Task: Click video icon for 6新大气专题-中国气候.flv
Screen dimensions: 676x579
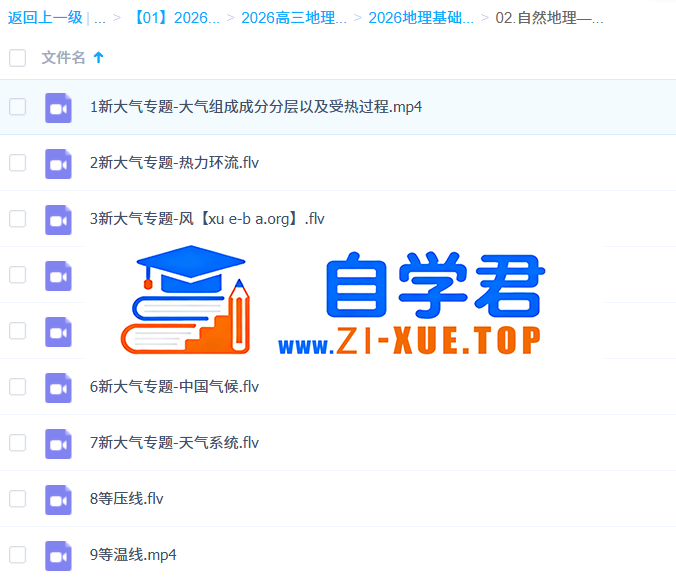Action: click(x=58, y=388)
